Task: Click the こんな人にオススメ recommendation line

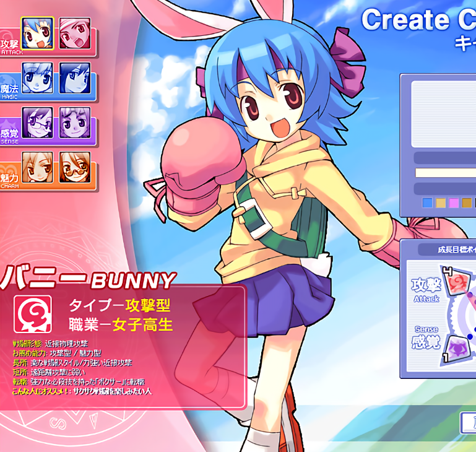Action: 82,391
